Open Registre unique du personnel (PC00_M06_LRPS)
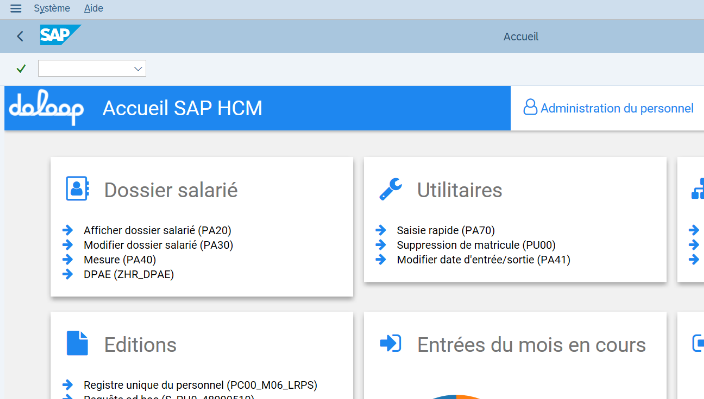This screenshot has height=399, width=704. (x=200, y=385)
